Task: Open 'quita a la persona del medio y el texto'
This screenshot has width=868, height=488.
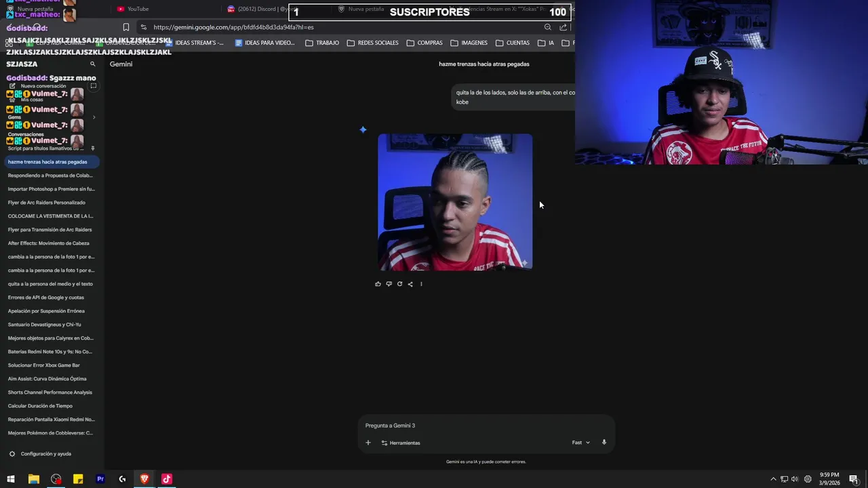Action: (50, 284)
